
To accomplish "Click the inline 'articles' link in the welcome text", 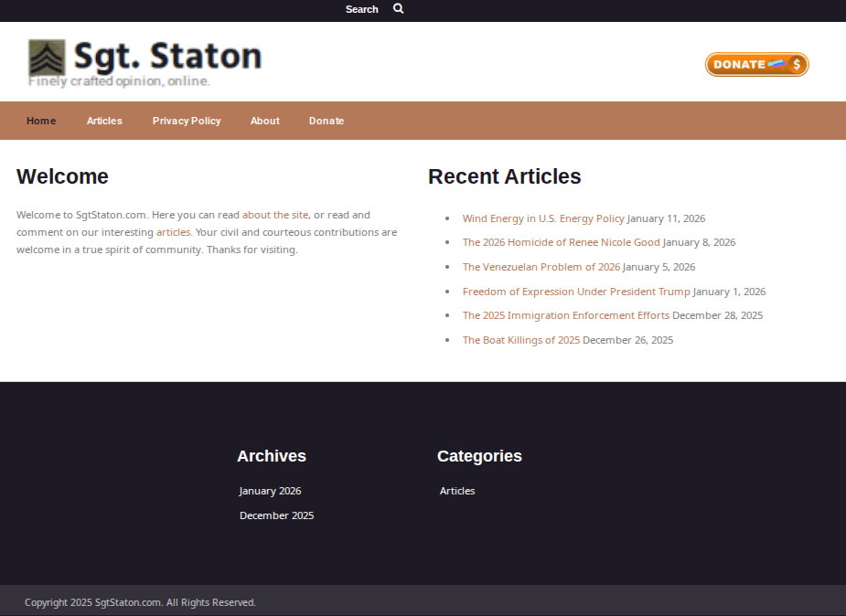I will 173,231.
